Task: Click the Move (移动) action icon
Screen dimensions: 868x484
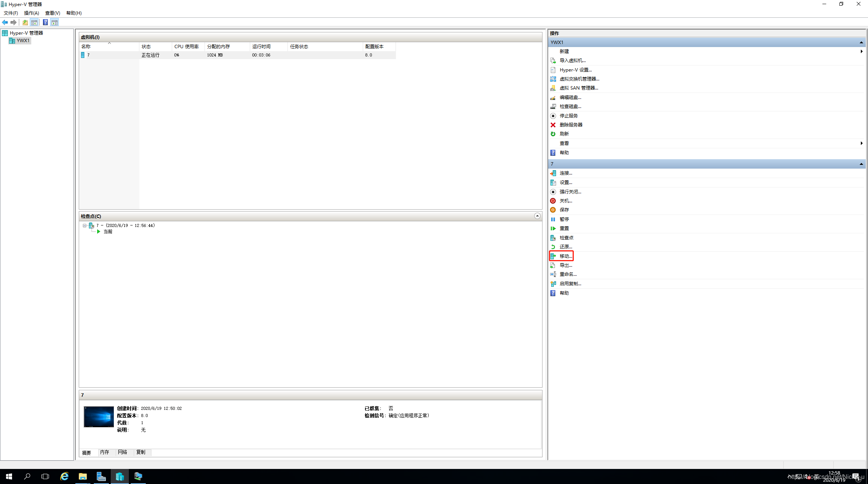Action: (x=553, y=256)
